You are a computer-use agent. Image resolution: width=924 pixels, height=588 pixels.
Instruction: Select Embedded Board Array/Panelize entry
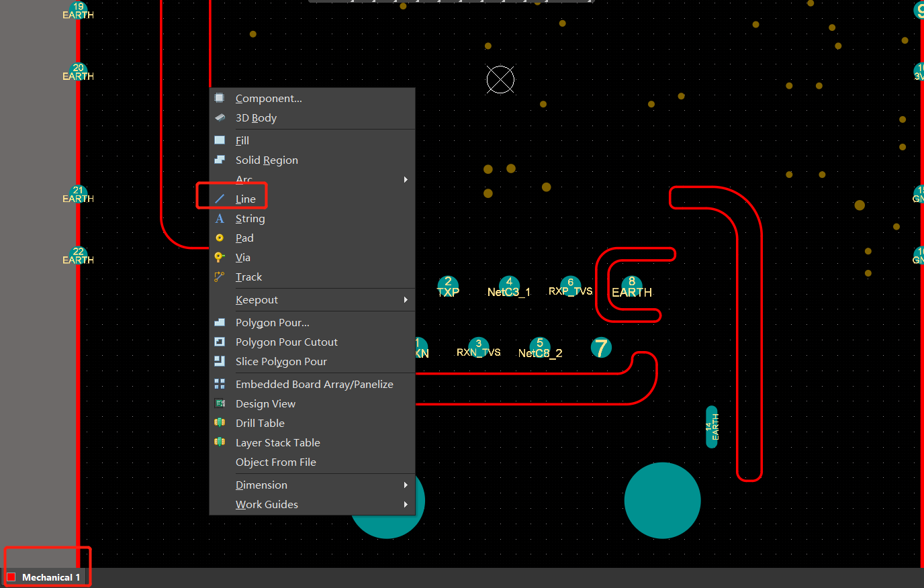coord(312,384)
